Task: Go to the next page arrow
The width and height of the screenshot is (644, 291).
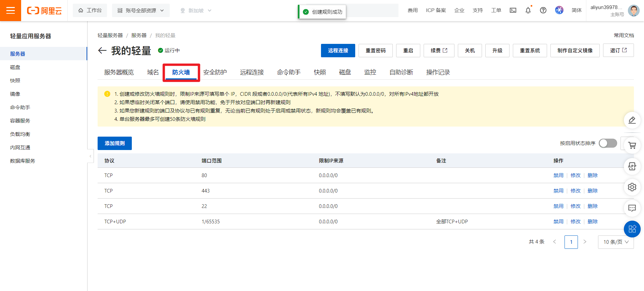Action: tap(585, 242)
